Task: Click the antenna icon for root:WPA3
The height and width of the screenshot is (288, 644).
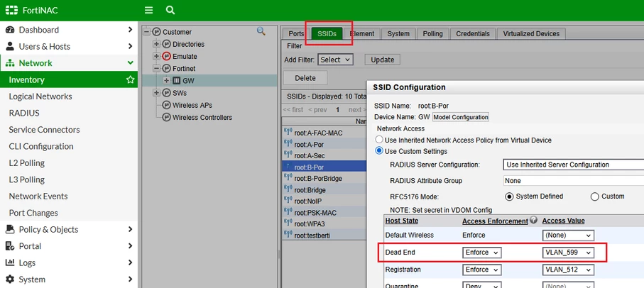Action: 288,223
